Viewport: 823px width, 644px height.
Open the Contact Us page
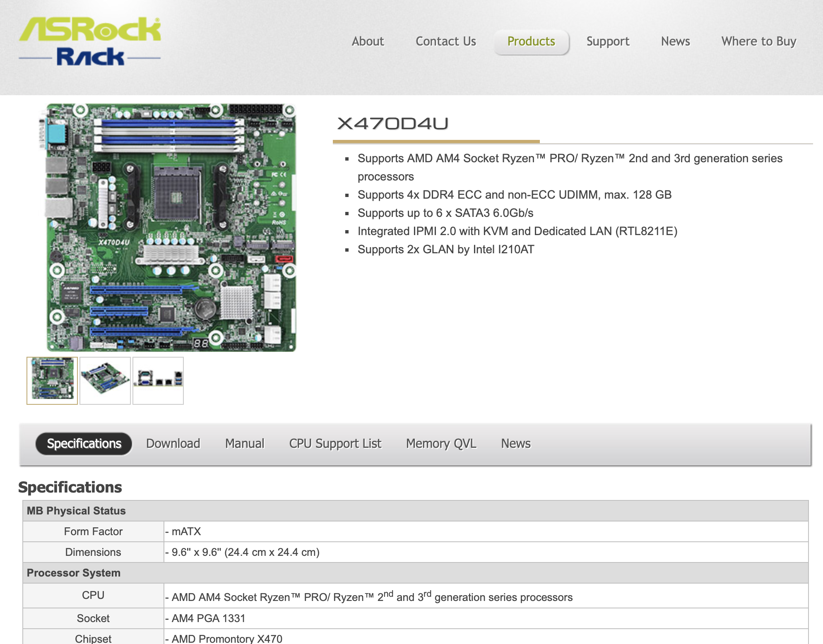[x=445, y=41]
